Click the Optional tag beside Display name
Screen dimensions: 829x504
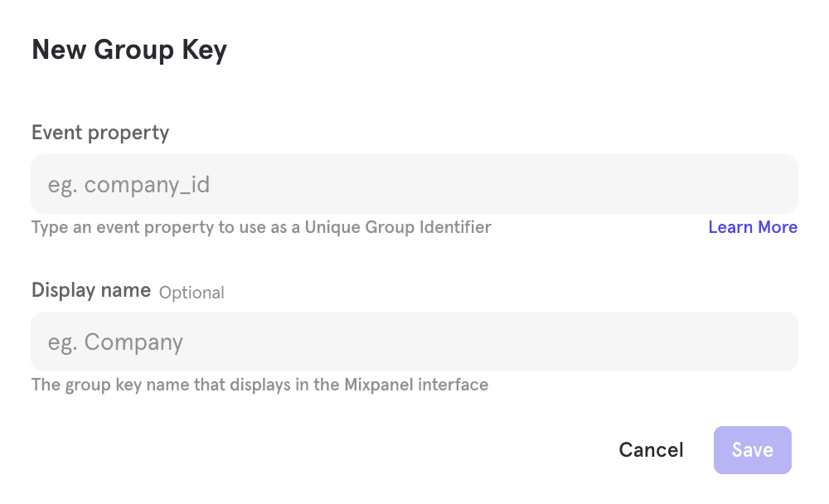pyautogui.click(x=191, y=293)
